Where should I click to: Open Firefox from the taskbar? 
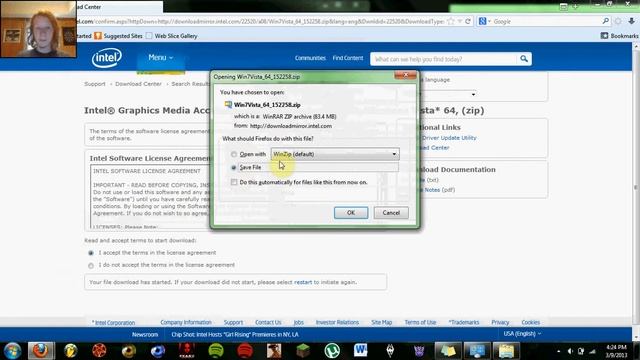[x=40, y=351]
